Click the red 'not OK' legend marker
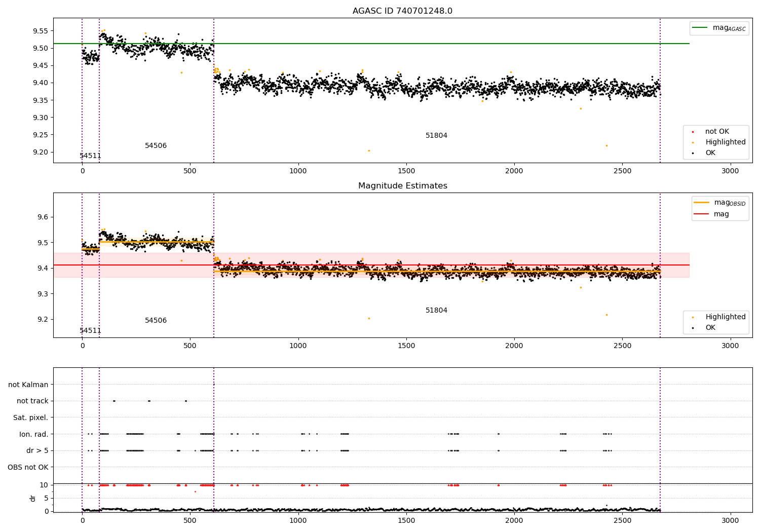The width and height of the screenshot is (760, 532). pos(693,132)
